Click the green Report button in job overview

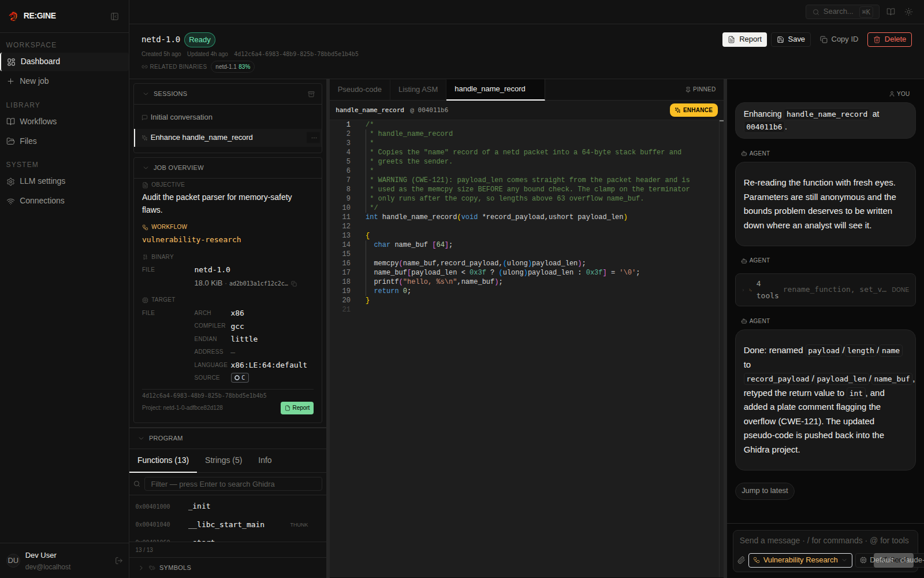(297, 408)
